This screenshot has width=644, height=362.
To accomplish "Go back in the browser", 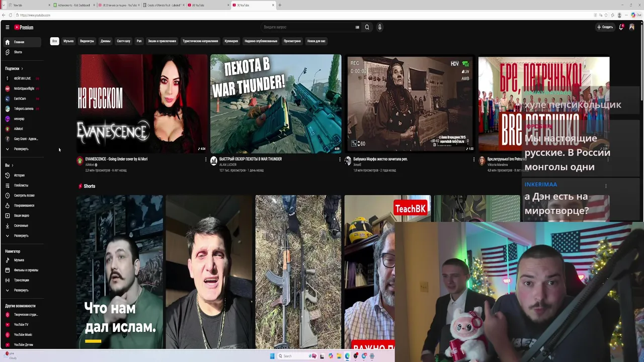I will point(4,16).
